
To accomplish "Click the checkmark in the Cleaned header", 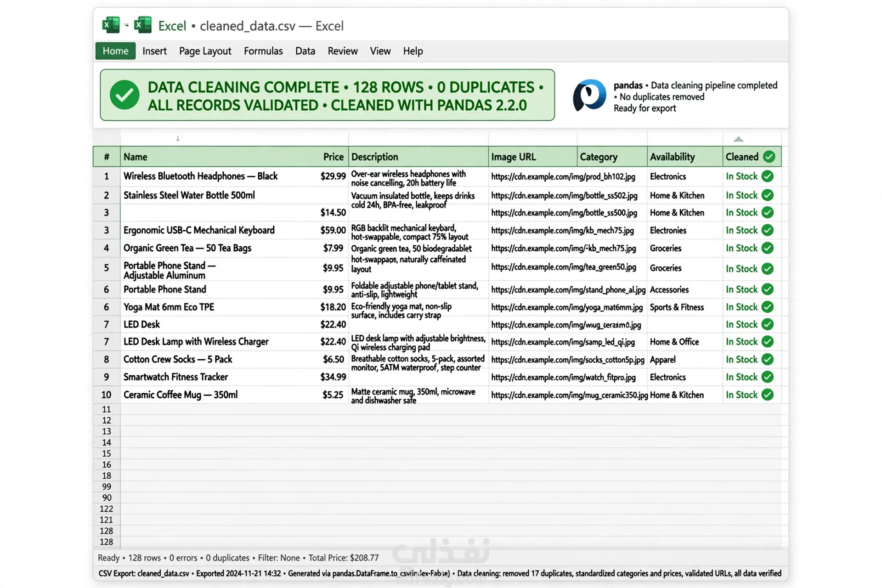I will [x=769, y=157].
